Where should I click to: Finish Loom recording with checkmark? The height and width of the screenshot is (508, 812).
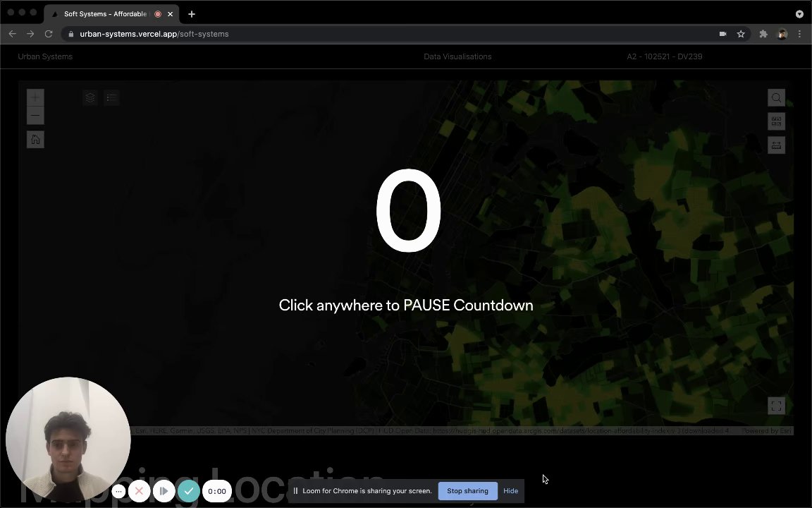188,491
